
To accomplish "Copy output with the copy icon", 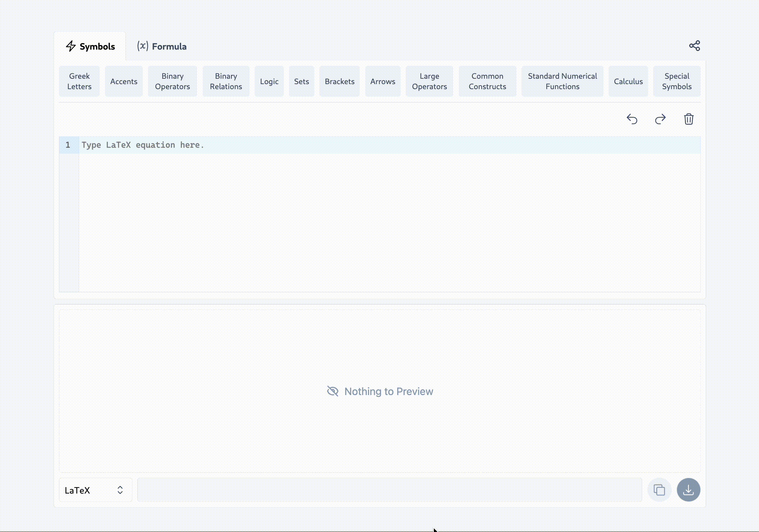I will 659,490.
